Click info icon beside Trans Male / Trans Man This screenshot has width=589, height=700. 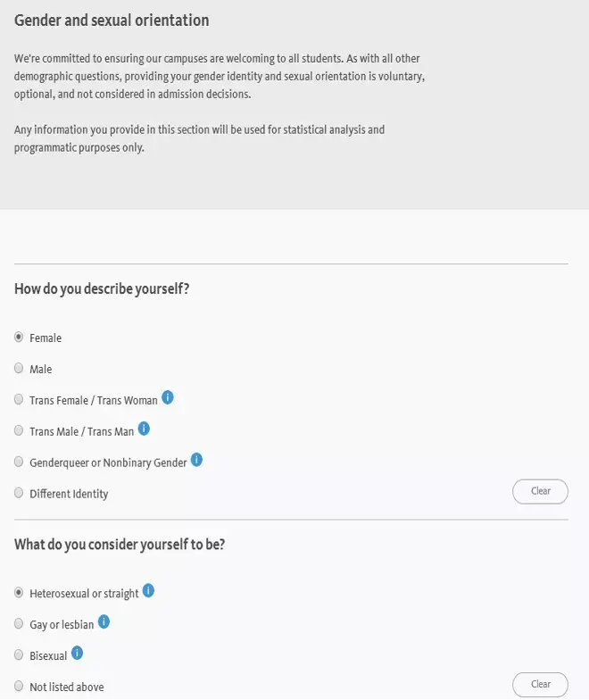[144, 429]
